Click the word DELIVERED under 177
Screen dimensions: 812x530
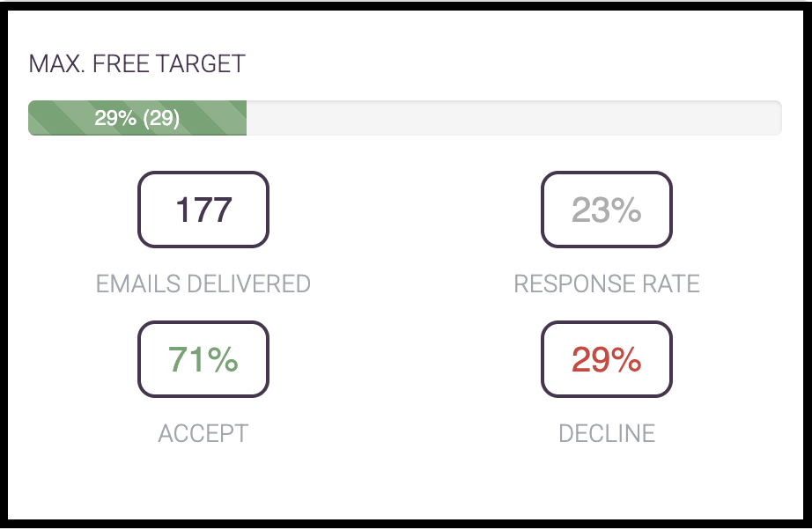coord(248,283)
